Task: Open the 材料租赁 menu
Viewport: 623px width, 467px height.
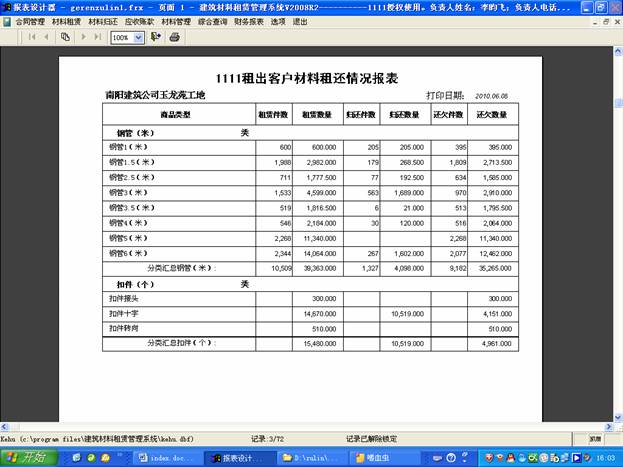Action: pos(67,20)
